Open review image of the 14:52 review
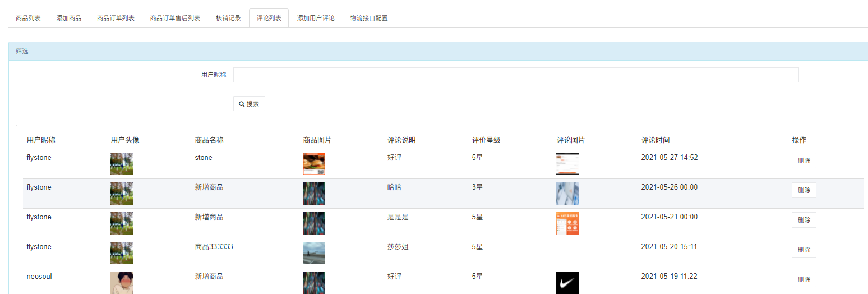This screenshot has height=294, width=868. pyautogui.click(x=567, y=164)
